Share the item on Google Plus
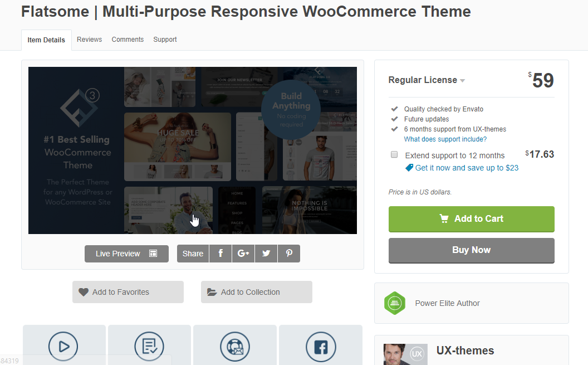Image resolution: width=588 pixels, height=365 pixels. pos(243,254)
